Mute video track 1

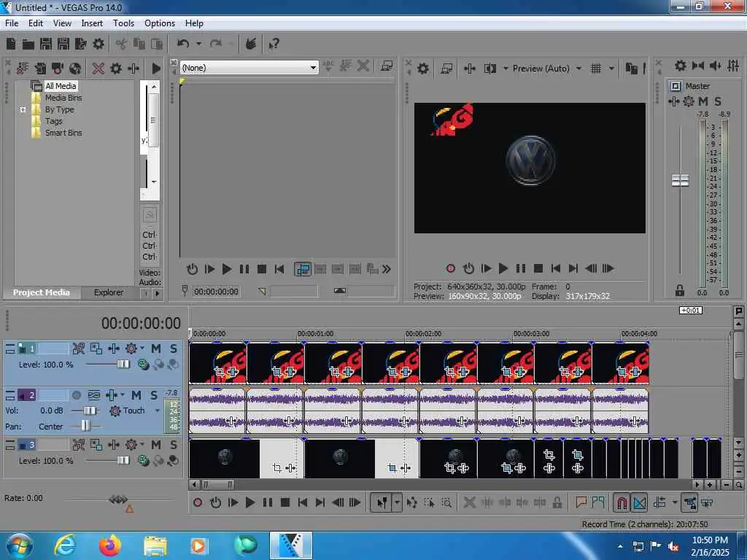[x=156, y=349]
